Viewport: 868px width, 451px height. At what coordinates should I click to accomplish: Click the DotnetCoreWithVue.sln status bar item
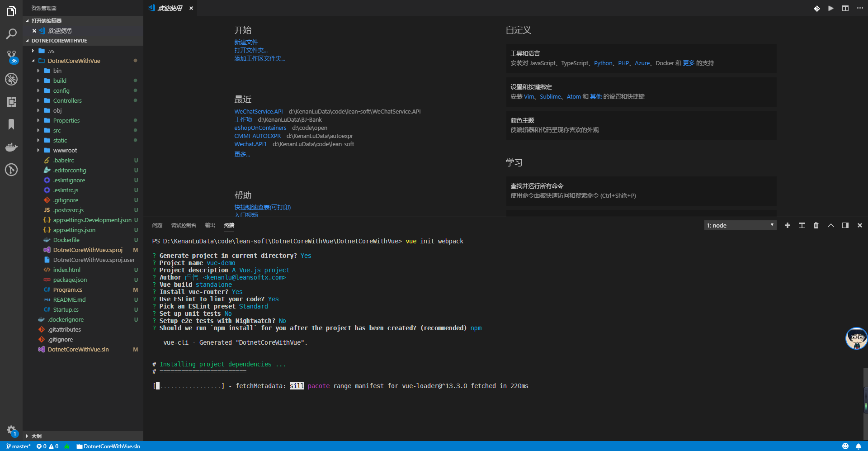click(108, 446)
